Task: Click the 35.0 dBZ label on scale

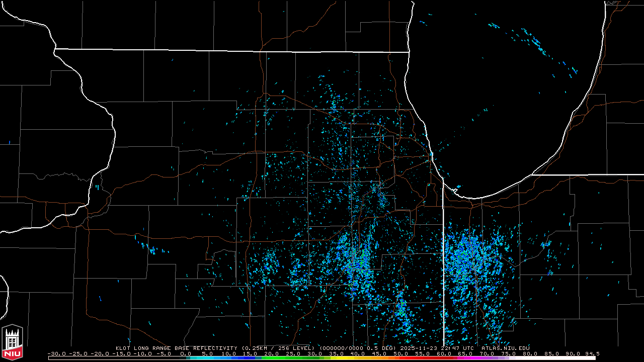Action: pyautogui.click(x=336, y=354)
